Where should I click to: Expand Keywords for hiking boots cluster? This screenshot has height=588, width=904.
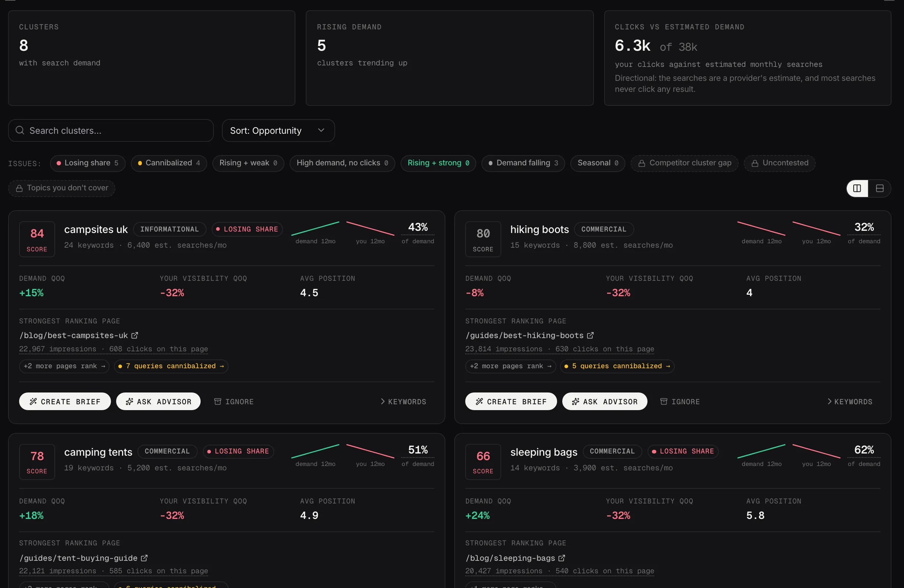(850, 402)
